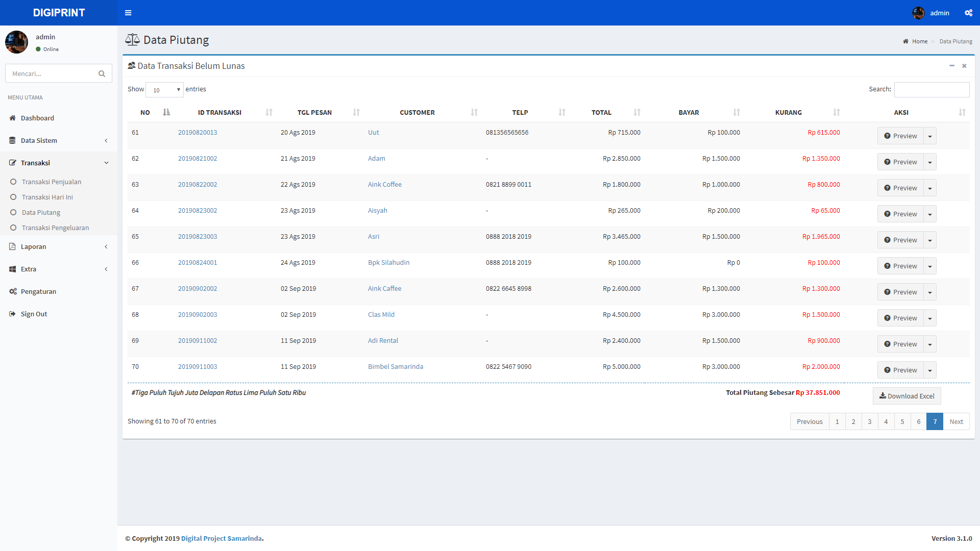Open Pengaturan in sidebar menu
The width and height of the screenshot is (980, 551).
click(38, 291)
